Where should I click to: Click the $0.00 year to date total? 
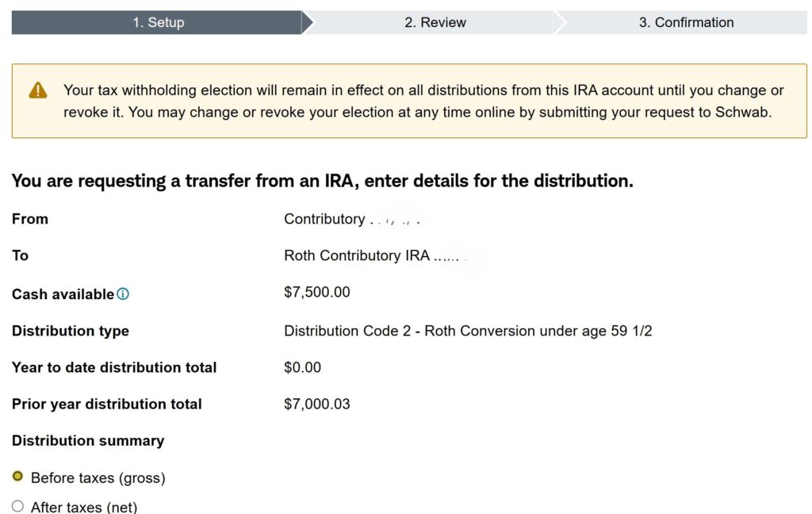(302, 367)
